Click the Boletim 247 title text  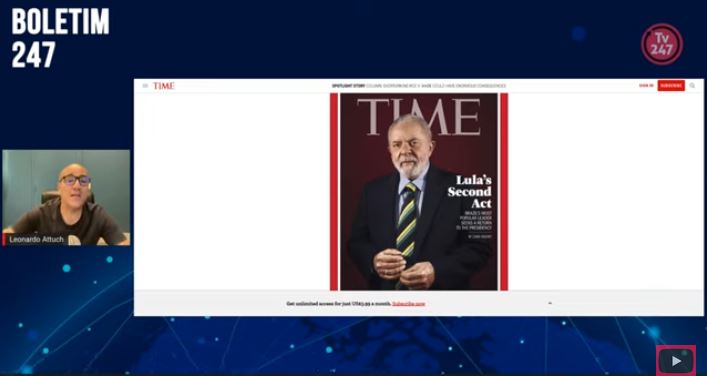[x=60, y=38]
